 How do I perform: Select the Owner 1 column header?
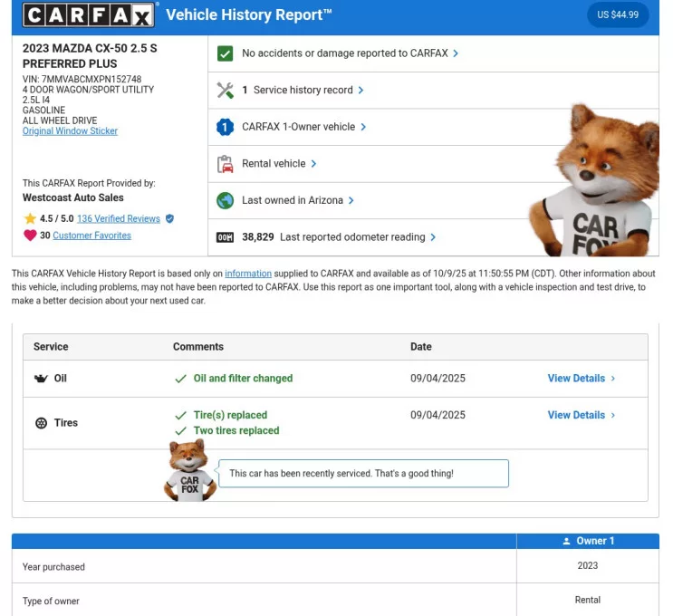(588, 541)
